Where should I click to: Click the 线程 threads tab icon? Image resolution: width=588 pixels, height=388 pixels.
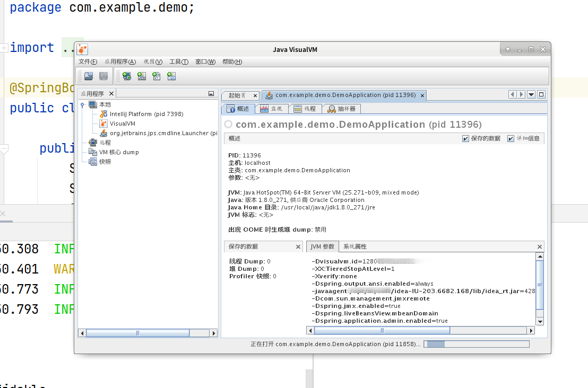(297, 109)
